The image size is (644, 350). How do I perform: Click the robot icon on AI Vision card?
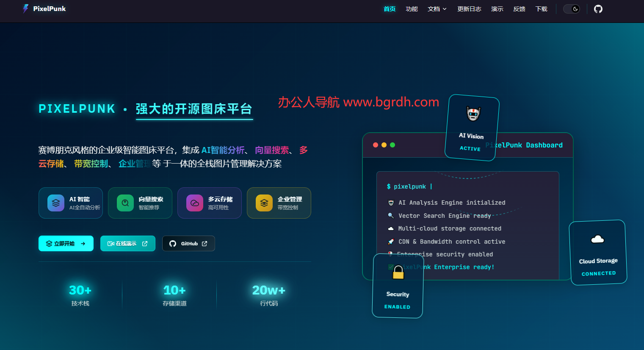coord(473,114)
